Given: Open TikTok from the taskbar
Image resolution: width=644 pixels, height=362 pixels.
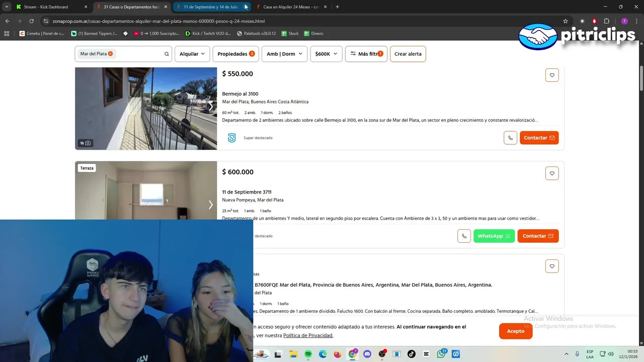Looking at the screenshot, I should [x=411, y=354].
